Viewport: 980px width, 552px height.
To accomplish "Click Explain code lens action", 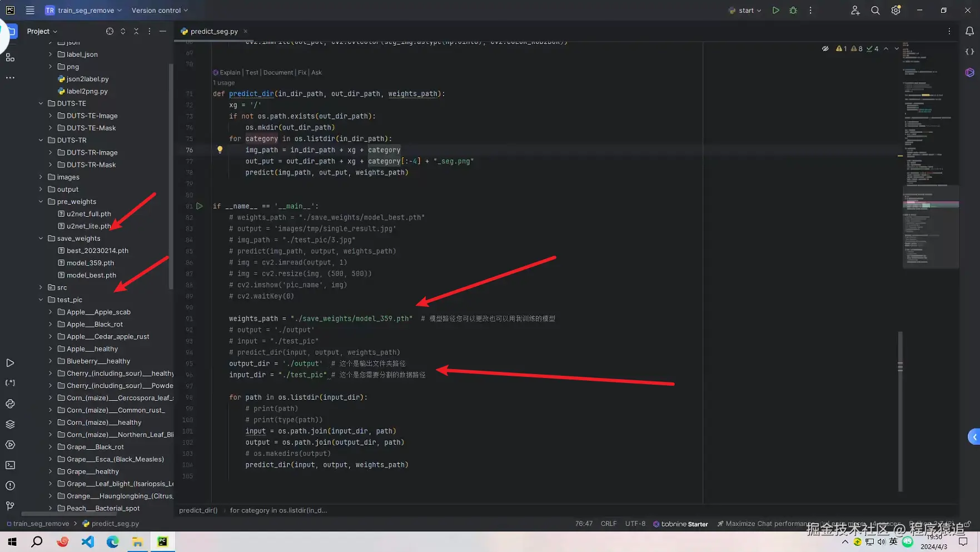I will coord(230,72).
